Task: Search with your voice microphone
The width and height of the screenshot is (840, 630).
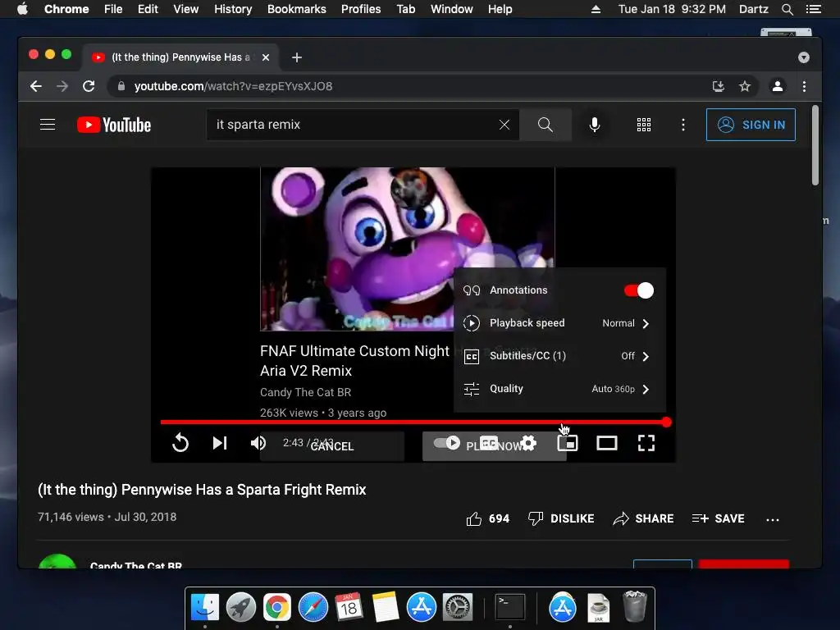Action: (594, 125)
